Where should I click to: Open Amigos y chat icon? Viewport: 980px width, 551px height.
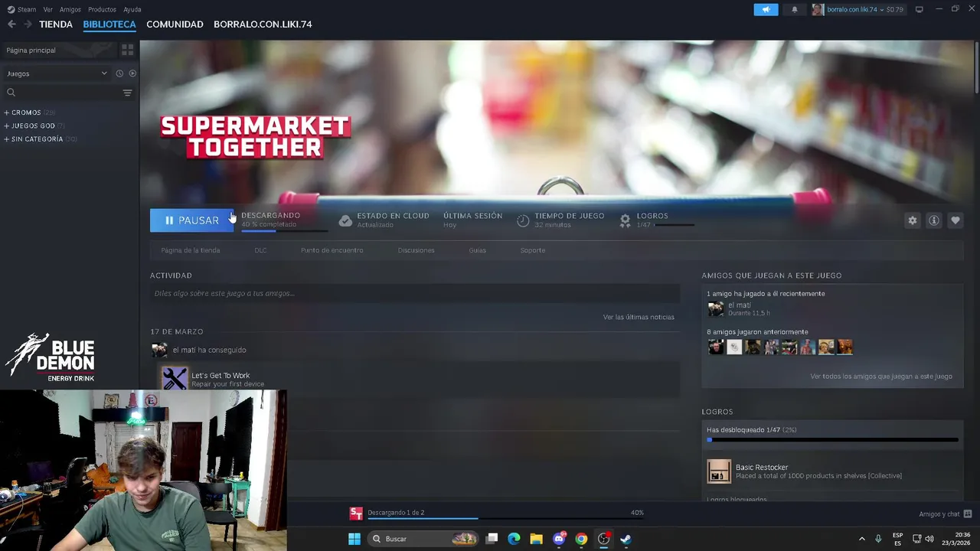967,514
